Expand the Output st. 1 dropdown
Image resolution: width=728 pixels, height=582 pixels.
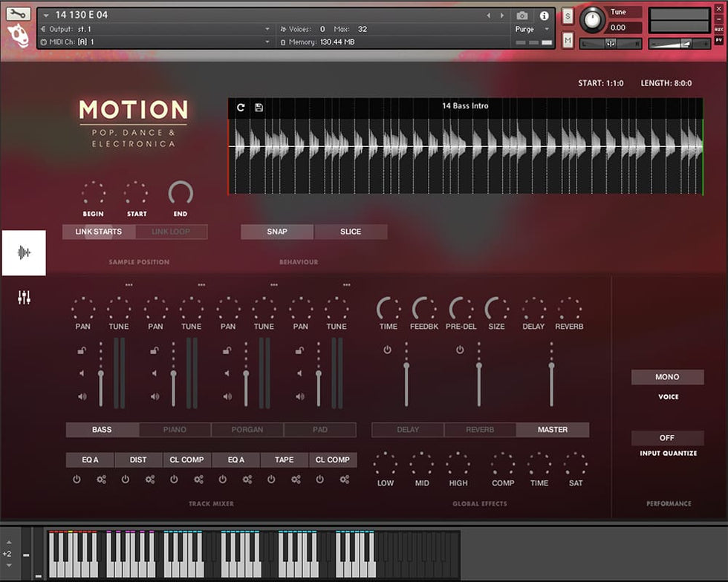pos(267,29)
